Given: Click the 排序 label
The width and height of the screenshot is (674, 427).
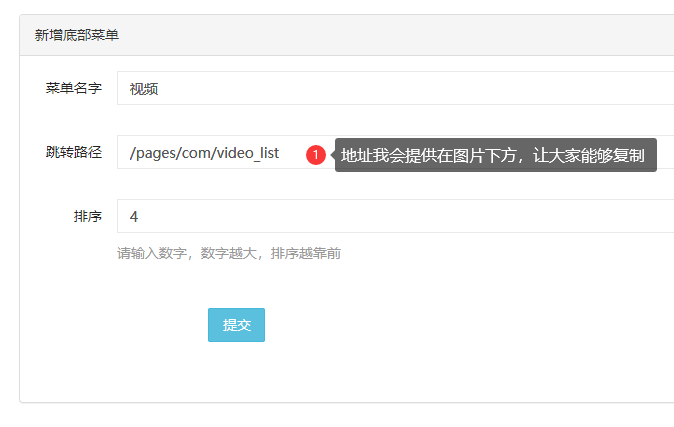Looking at the screenshot, I should 88,216.
